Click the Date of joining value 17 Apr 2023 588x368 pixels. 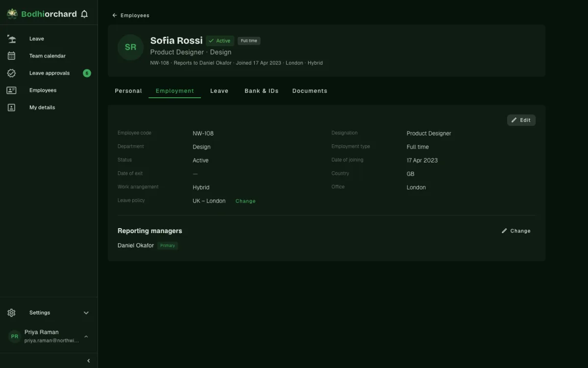tap(422, 160)
